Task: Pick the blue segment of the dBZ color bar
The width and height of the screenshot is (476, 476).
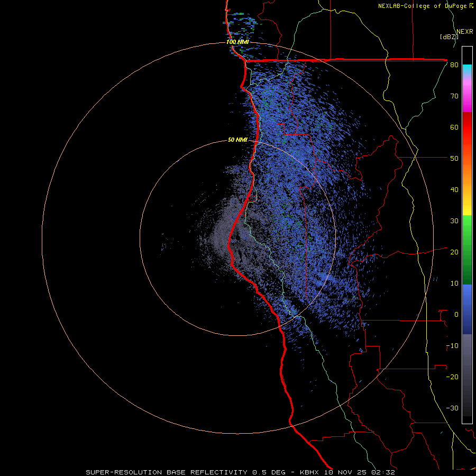Action: tap(467, 309)
